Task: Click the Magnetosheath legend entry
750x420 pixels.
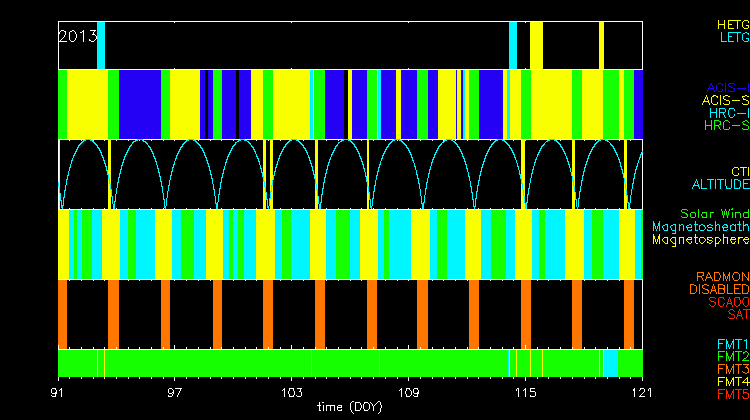Action: coord(700,227)
